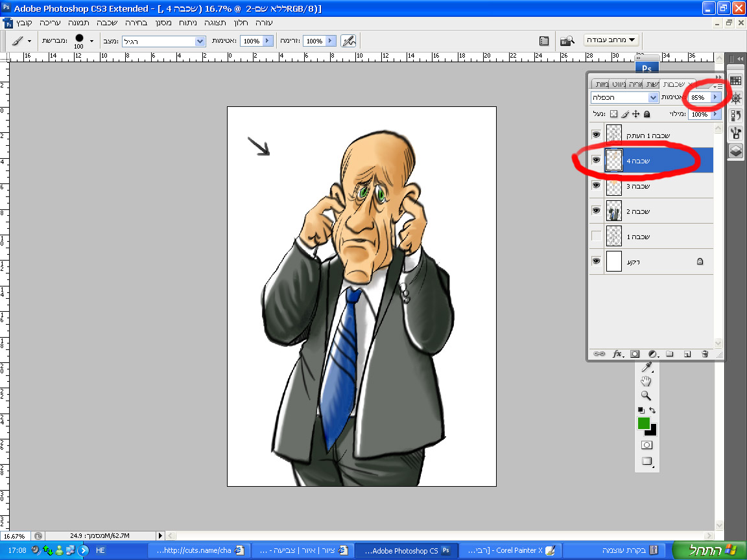747x560 pixels.
Task: Open History panel icon in dock
Action: pyautogui.click(x=735, y=116)
